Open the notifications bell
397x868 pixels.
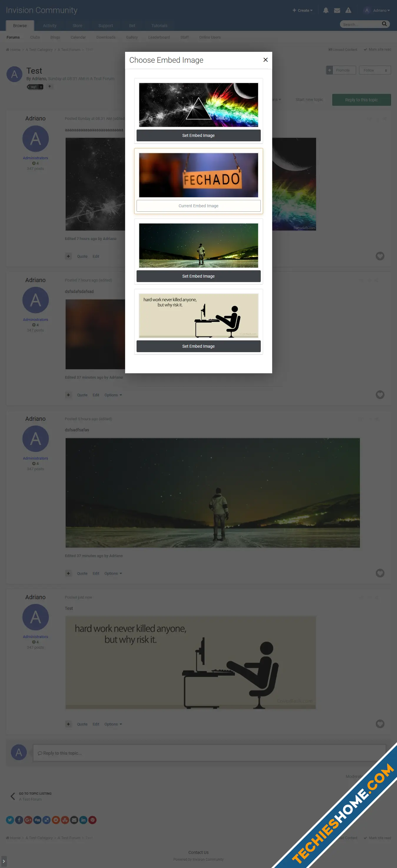point(325,10)
